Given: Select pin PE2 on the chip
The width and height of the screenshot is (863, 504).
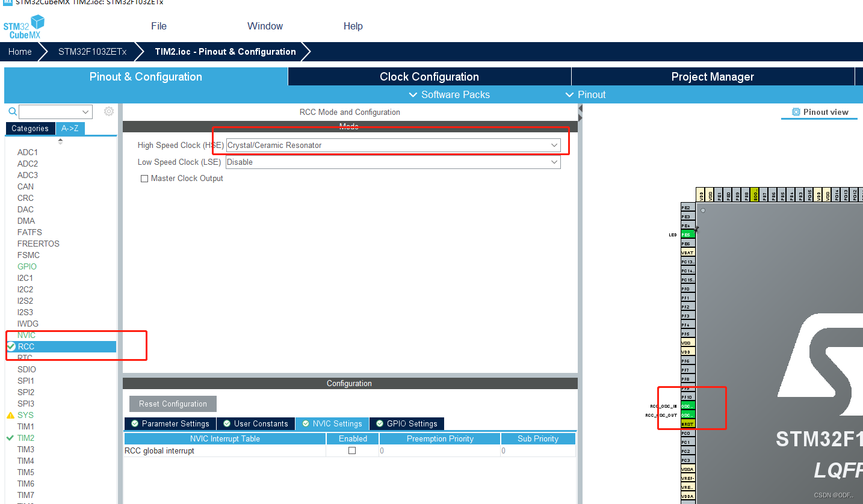Looking at the screenshot, I should click(688, 207).
